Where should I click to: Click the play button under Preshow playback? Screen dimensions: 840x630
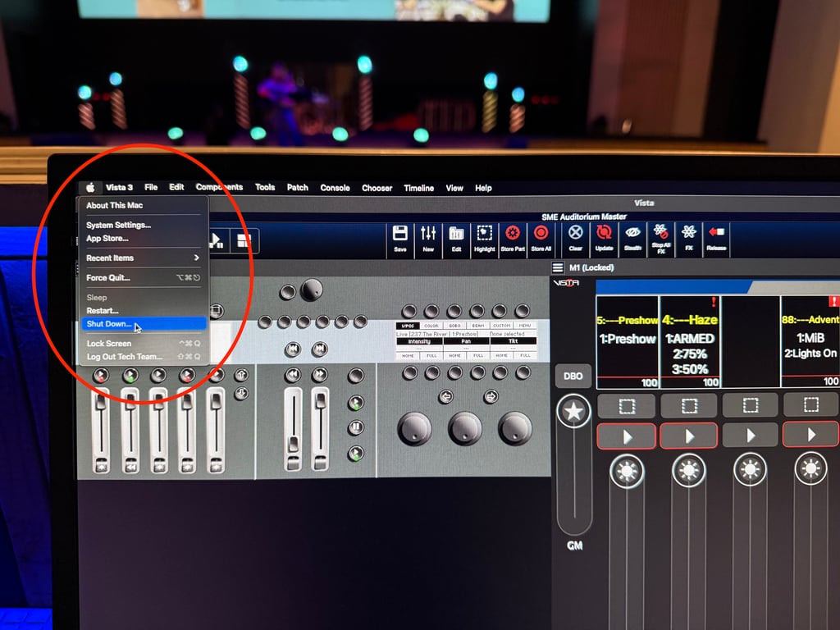pyautogui.click(x=627, y=436)
